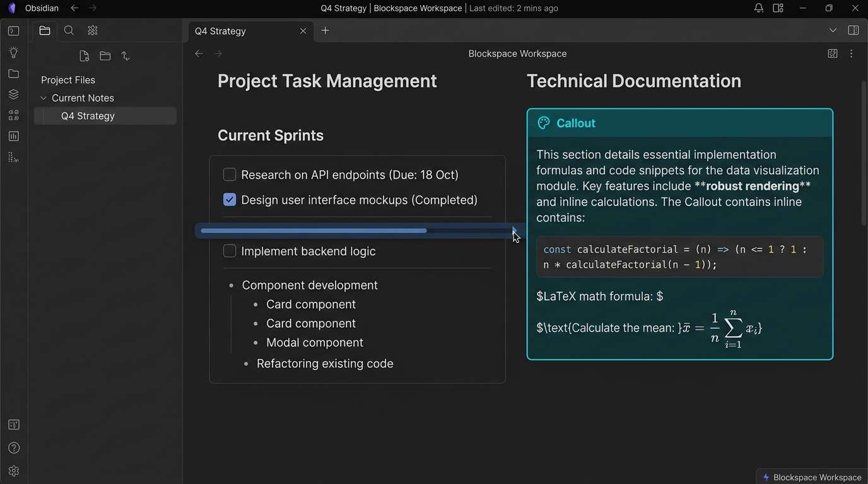Image resolution: width=868 pixels, height=484 pixels.
Task: Click the layout panels icon beside the bell
Action: point(778,8)
